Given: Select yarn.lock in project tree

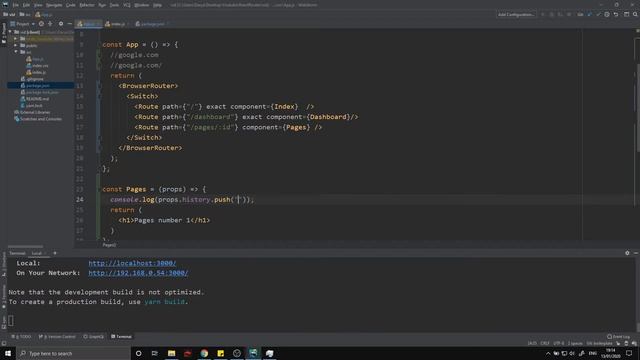Looking at the screenshot, I should 31,105.
